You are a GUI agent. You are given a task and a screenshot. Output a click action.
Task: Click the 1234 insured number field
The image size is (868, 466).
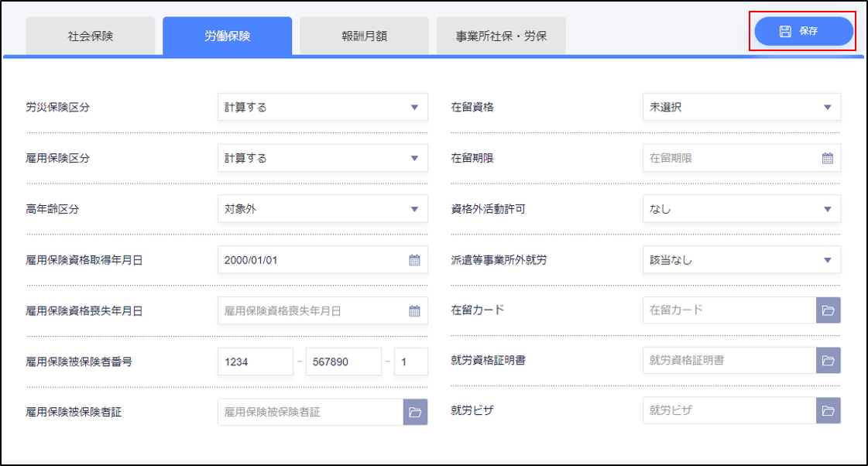(256, 361)
